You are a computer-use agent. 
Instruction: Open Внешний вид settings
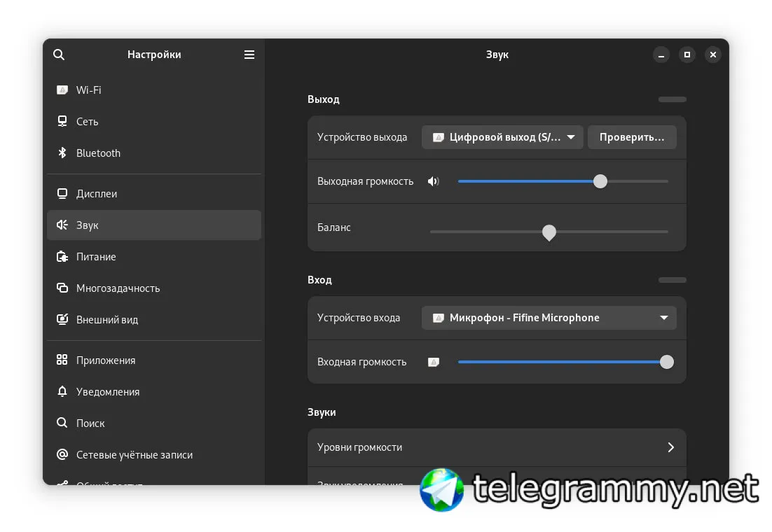tap(154, 319)
